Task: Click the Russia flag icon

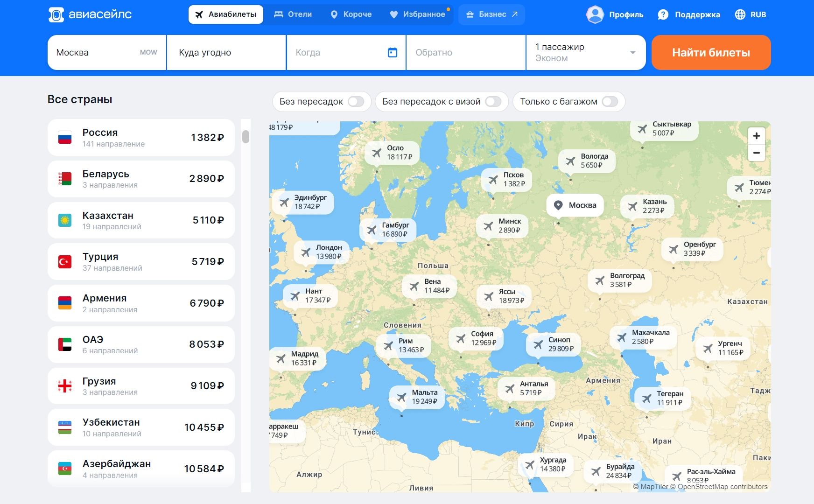Action: click(x=65, y=138)
